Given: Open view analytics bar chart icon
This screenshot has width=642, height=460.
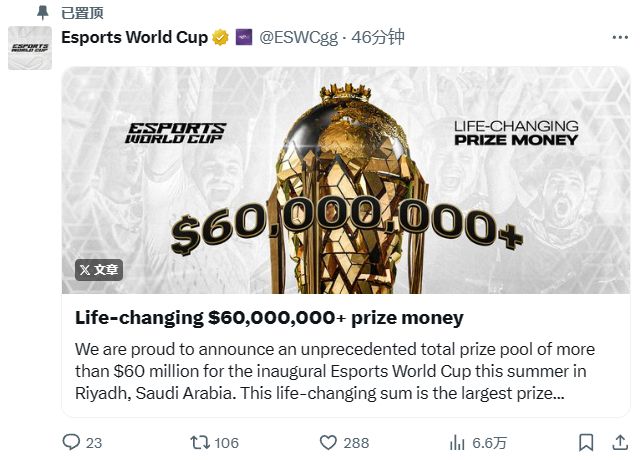Looking at the screenshot, I should 458,441.
